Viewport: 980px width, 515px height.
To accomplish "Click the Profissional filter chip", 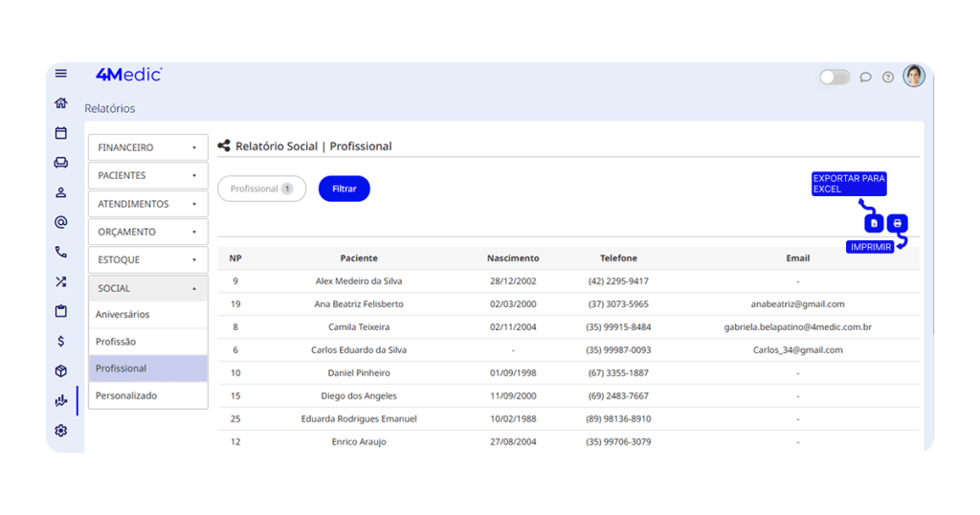I will (x=261, y=189).
